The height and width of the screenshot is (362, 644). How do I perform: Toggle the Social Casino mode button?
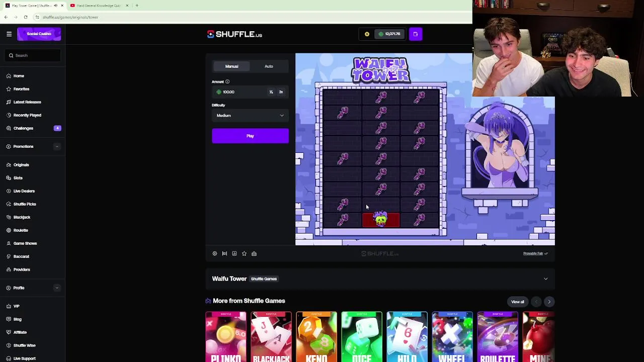(39, 34)
